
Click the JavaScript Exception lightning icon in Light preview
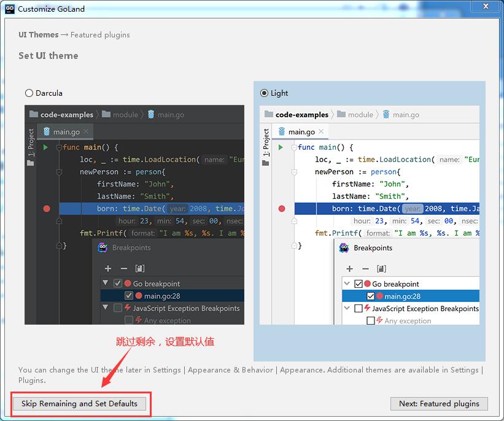[x=367, y=308]
